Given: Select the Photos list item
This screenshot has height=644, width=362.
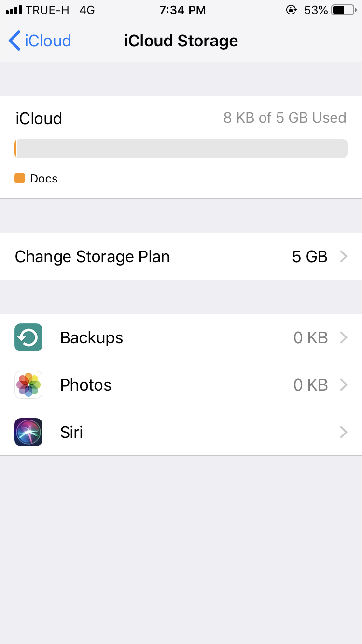Looking at the screenshot, I should pos(181,385).
